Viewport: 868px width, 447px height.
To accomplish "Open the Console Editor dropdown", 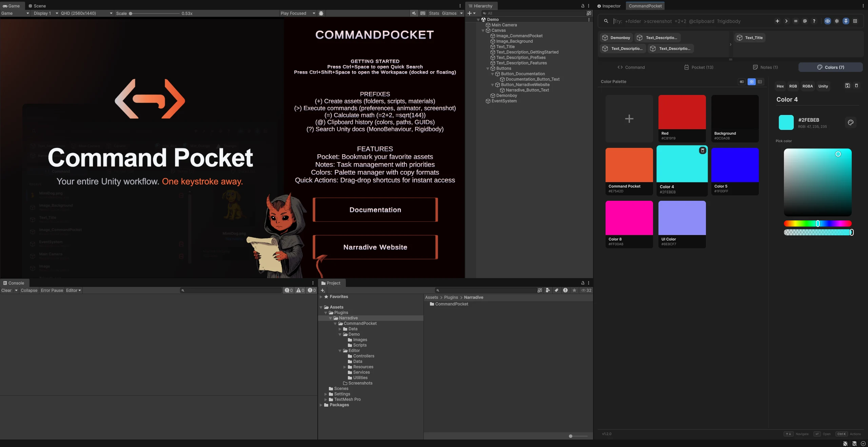I will (73, 290).
